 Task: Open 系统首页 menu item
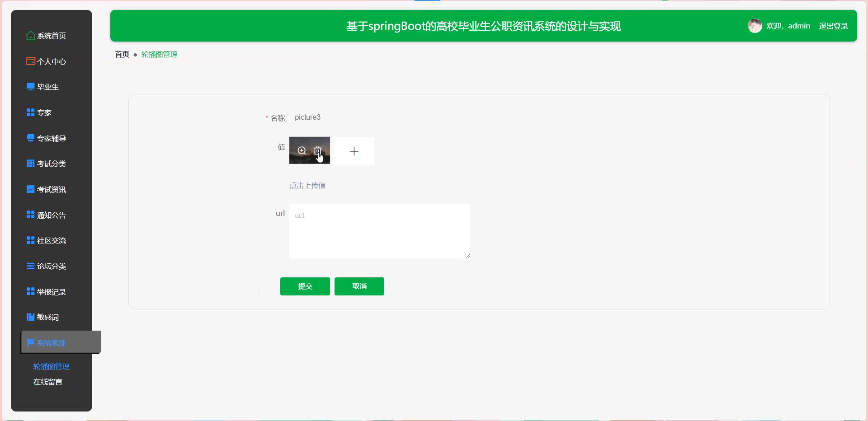52,36
